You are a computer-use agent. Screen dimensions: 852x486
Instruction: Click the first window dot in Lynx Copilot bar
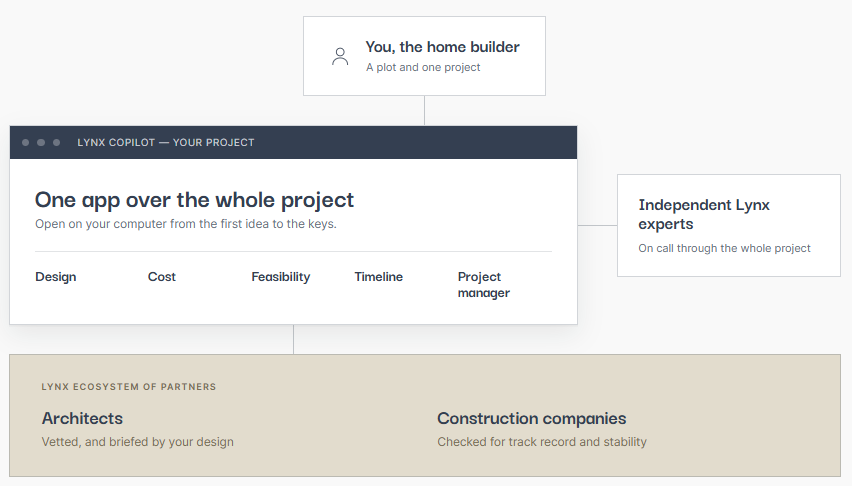(26, 142)
